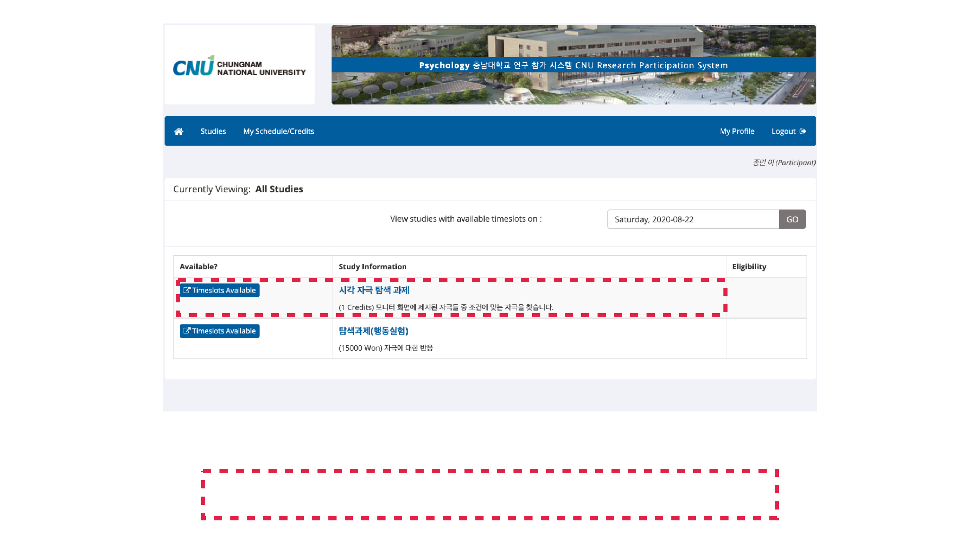Click the logout arrow icon
Image resolution: width=980 pixels, height=551 pixels.
coord(803,131)
